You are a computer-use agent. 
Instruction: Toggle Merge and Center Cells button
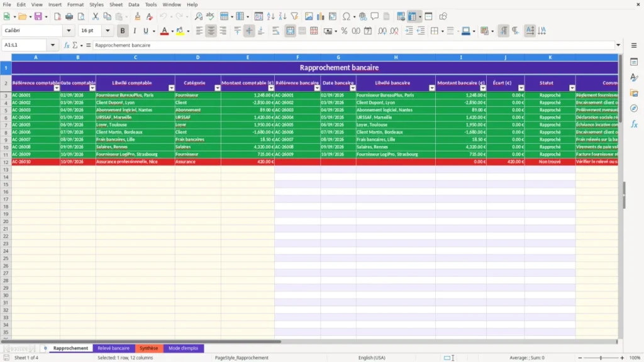click(291, 31)
